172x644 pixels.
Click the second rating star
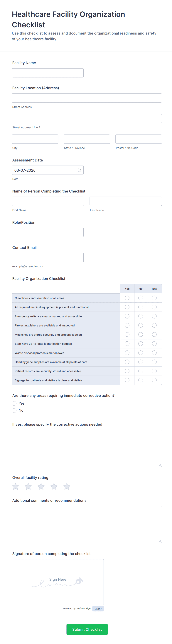tap(28, 486)
